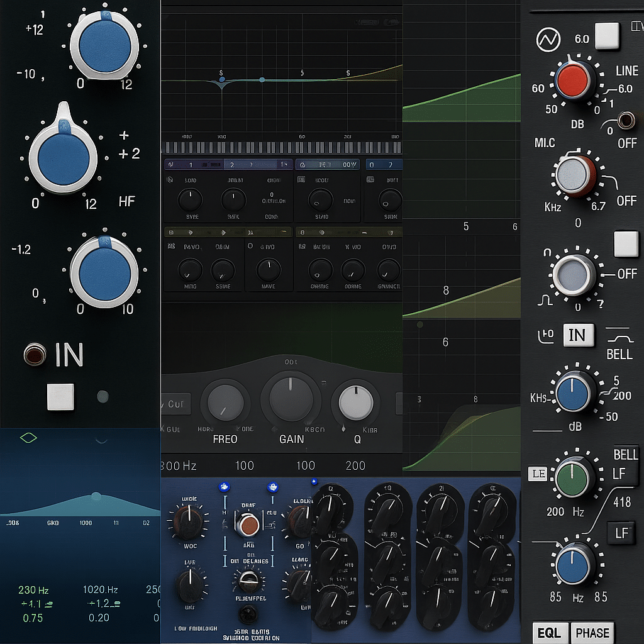Click the blue node on the EQ curve
The image size is (644, 644).
coord(262,79)
